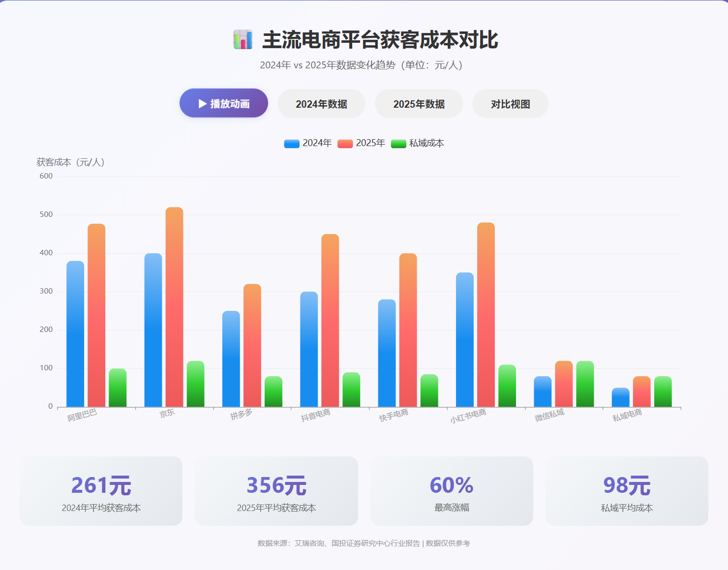728x570 pixels.
Task: Switch to the 2024年数据 tab
Action: tap(321, 104)
